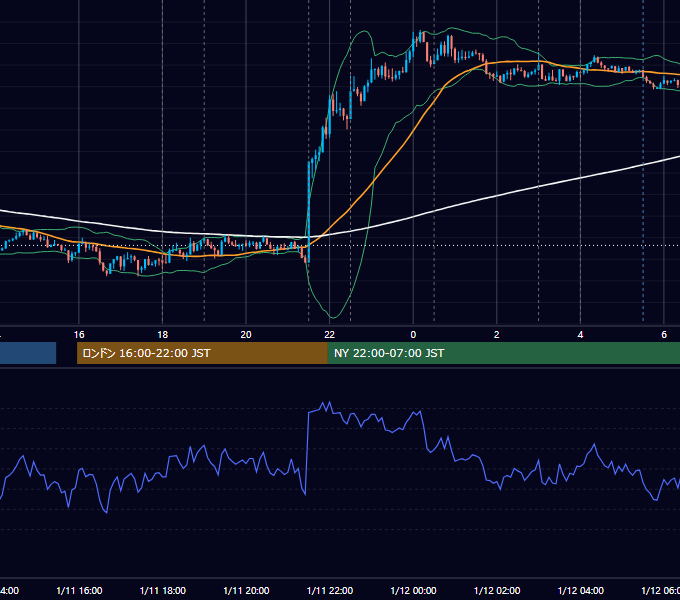
Task: Click the '0' midnight label on price chart axis
Action: (413, 334)
